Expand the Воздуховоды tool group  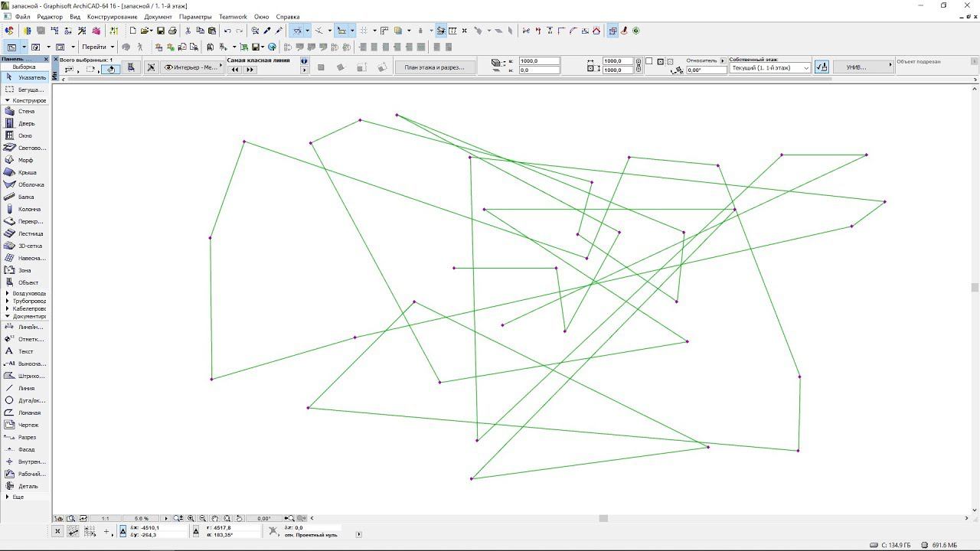8,293
